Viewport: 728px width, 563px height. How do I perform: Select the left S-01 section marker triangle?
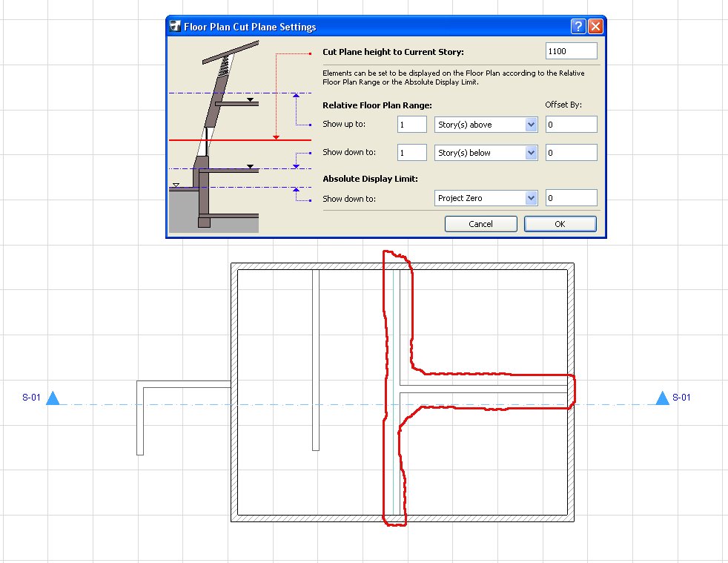click(52, 398)
